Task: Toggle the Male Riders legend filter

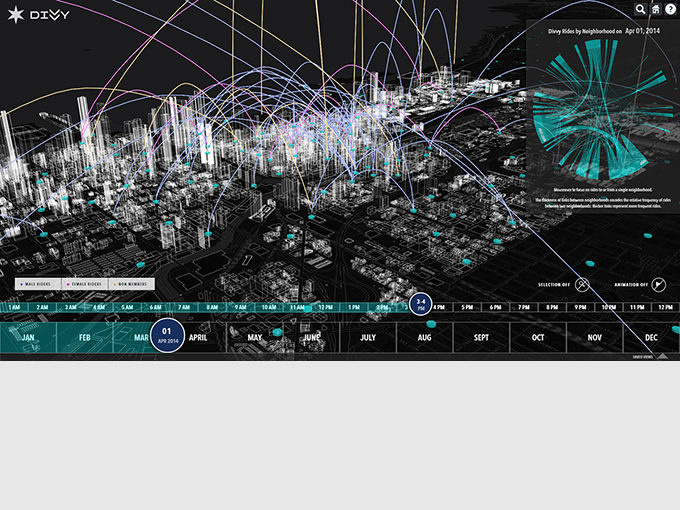Action: pos(38,284)
